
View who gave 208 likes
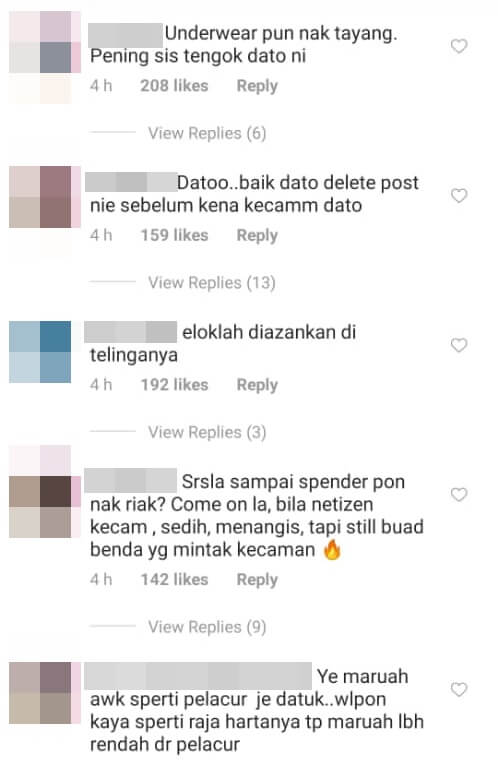tap(174, 86)
